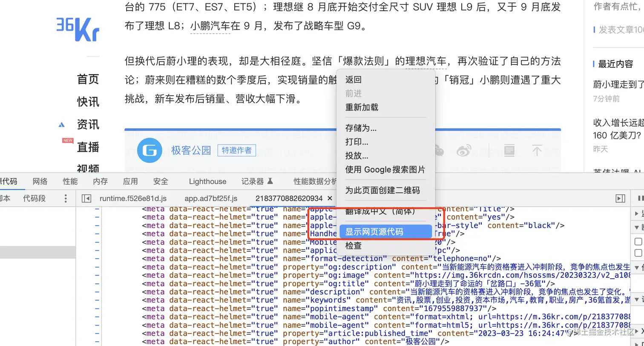Viewport: 644px width, 346px height.
Task: Click the 36Kr logo
Action: pos(78,29)
